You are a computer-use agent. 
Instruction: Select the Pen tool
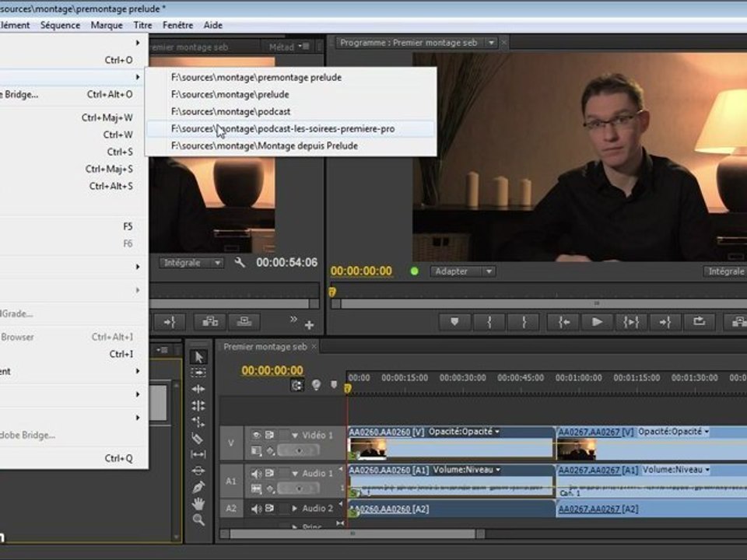198,487
